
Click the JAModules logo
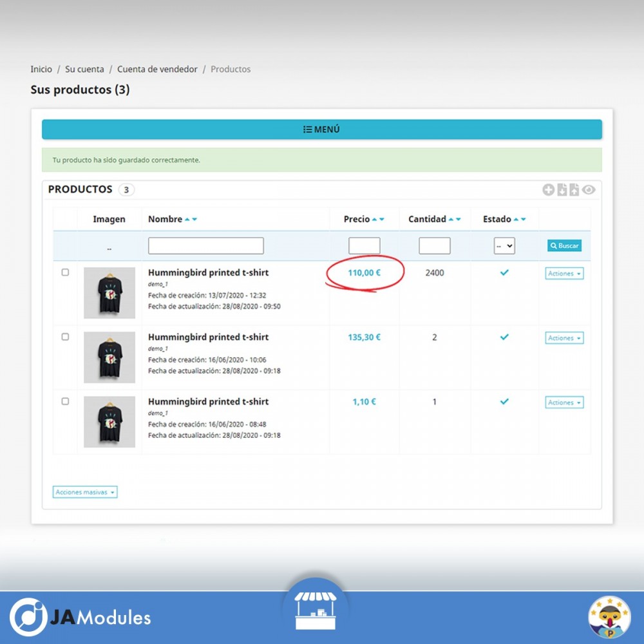coord(80,618)
